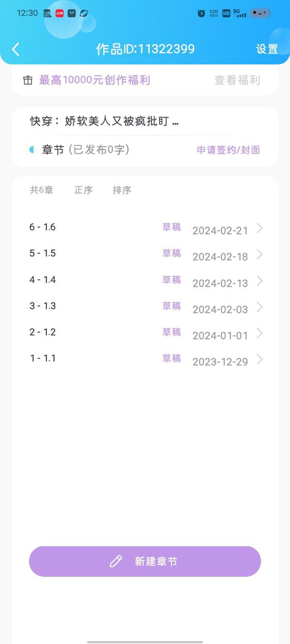Tap the HD status bar icon
290x644 pixels.
tap(226, 13)
